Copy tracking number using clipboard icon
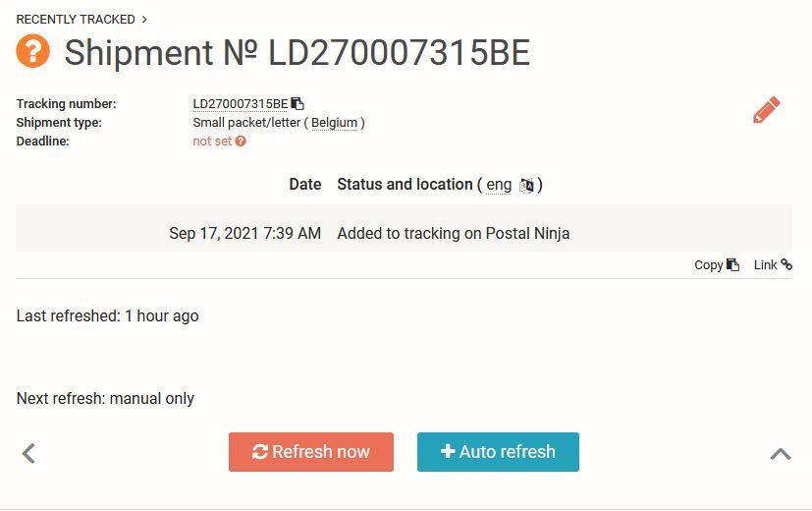Viewport: 812px width, 511px height. pyautogui.click(x=298, y=103)
